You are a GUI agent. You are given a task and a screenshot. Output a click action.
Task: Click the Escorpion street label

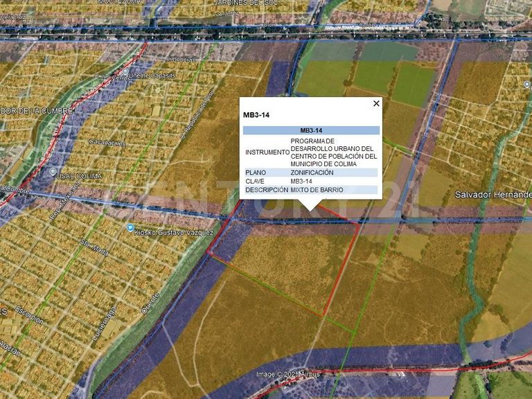click(x=29, y=315)
